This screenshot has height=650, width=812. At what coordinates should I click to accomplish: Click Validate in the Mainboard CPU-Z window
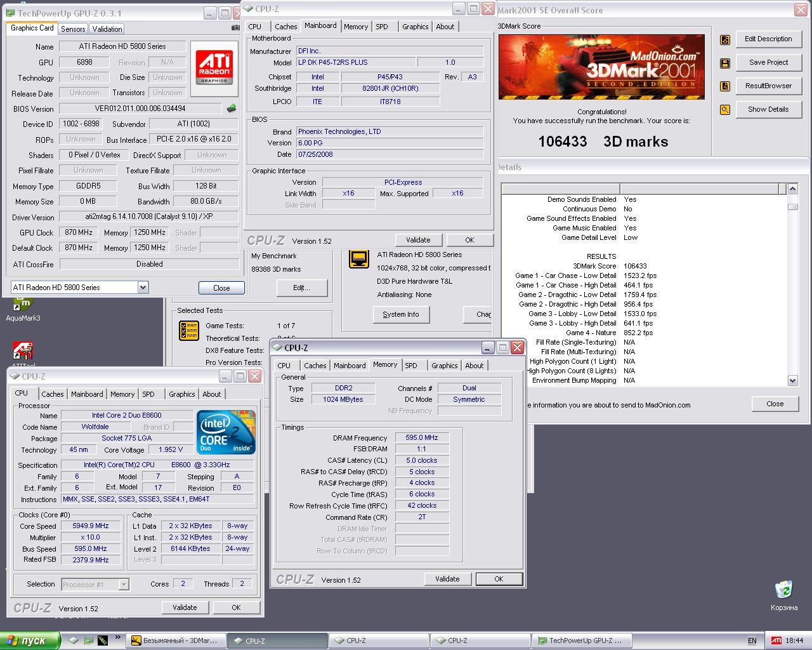click(x=418, y=240)
